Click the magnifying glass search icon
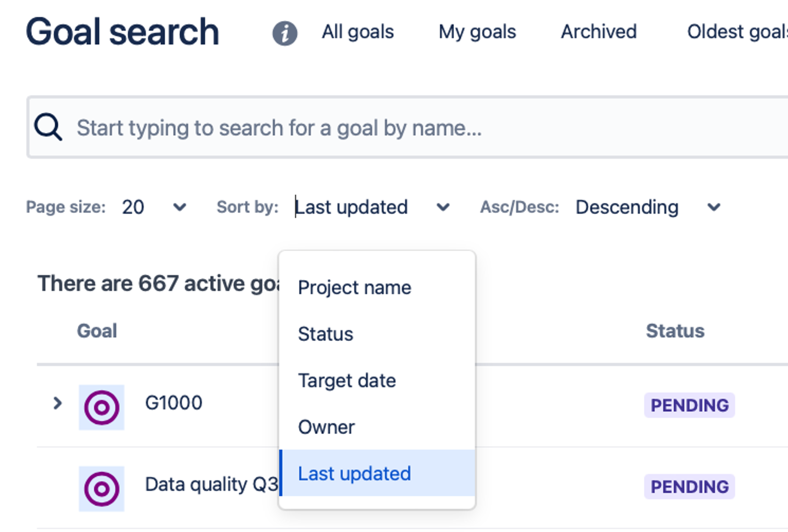The height and width of the screenshot is (532, 788). (x=48, y=127)
